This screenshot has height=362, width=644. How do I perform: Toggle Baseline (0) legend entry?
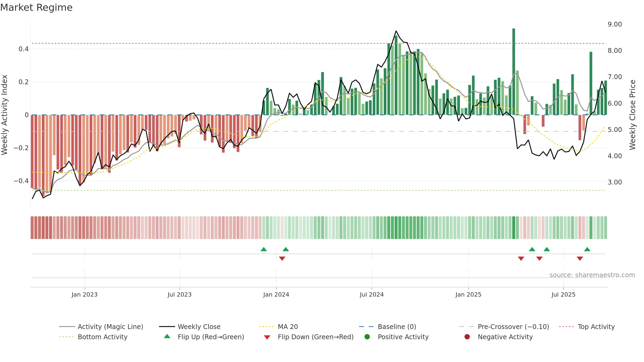coord(387,327)
